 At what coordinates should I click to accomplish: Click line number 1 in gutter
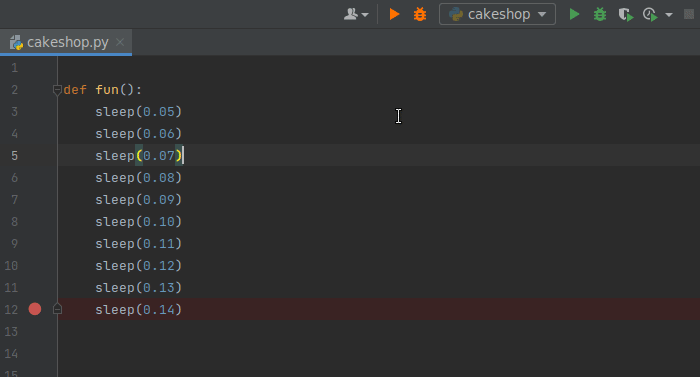(x=15, y=68)
